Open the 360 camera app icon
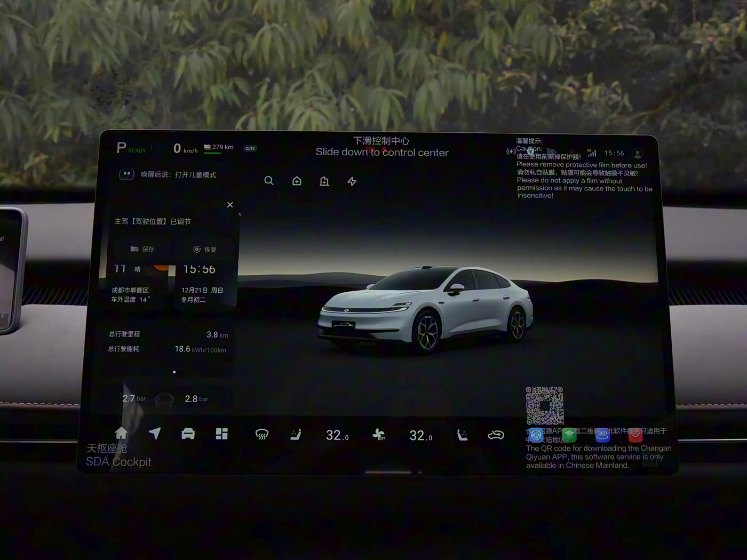Screen dimensions: 747x560 coord(602,434)
